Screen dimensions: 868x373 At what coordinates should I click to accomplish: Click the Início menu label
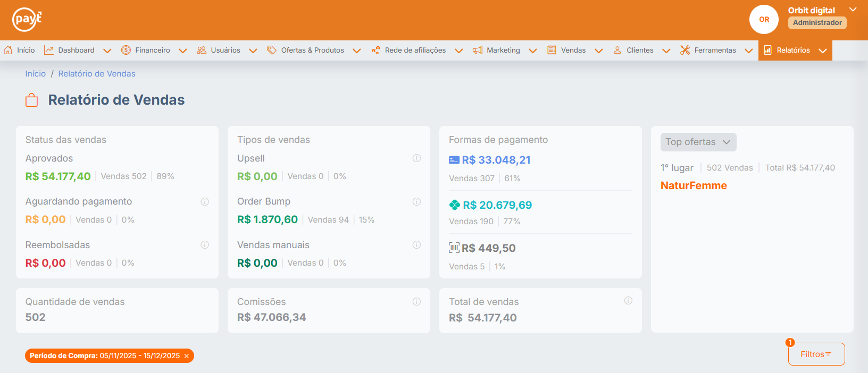(26, 50)
